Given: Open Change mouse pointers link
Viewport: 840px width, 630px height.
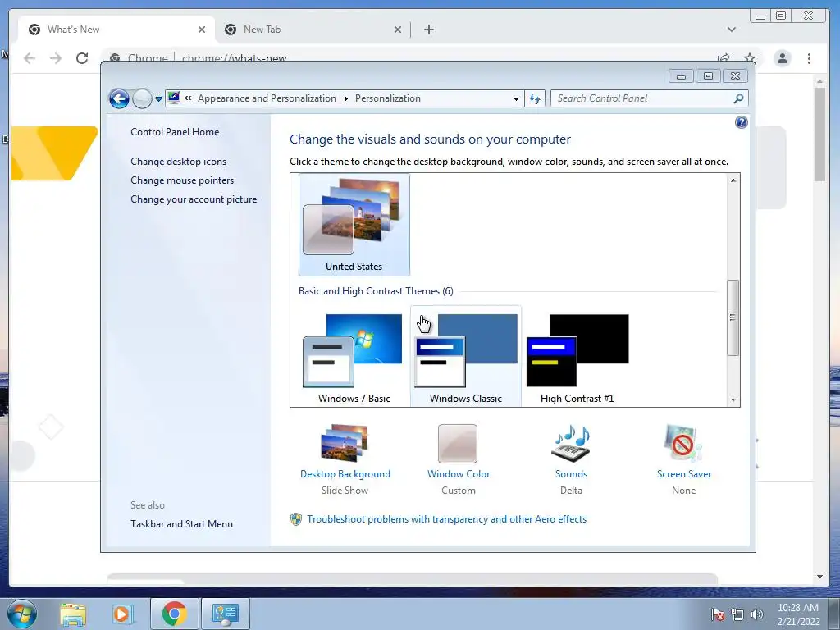Looking at the screenshot, I should click(x=182, y=180).
